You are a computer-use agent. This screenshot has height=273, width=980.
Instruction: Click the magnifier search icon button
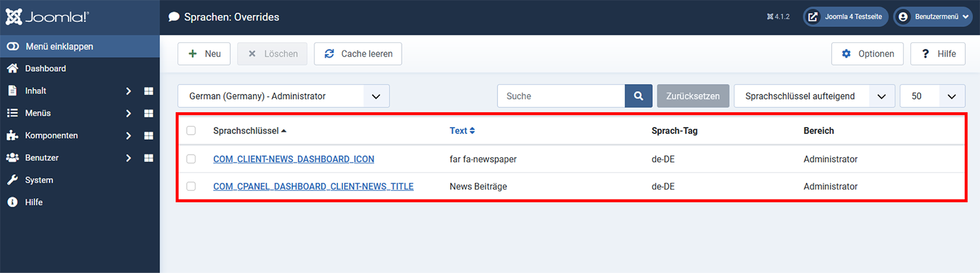point(638,96)
